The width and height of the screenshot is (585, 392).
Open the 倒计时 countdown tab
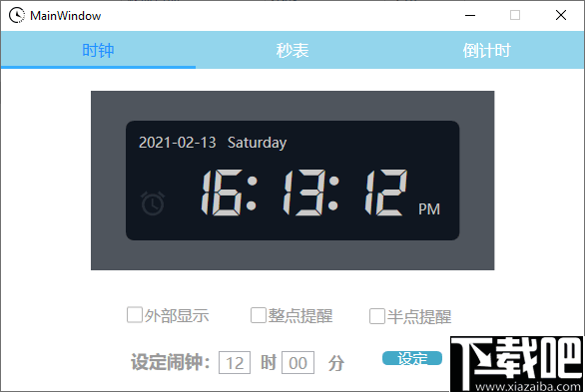pos(487,50)
